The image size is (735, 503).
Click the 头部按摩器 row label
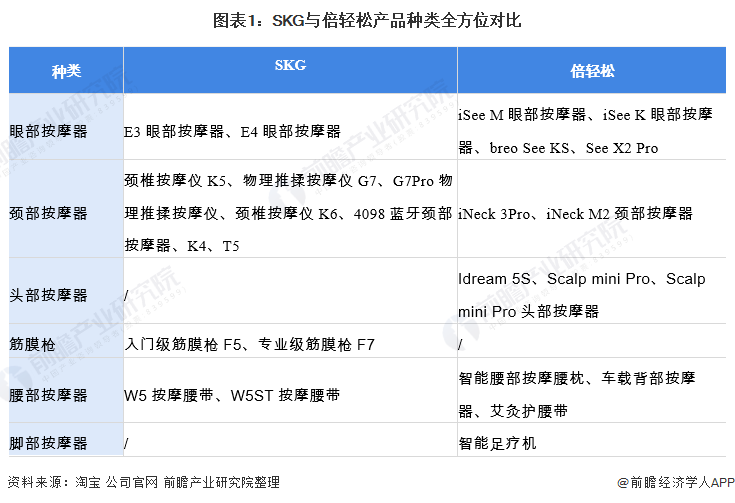coord(48,295)
